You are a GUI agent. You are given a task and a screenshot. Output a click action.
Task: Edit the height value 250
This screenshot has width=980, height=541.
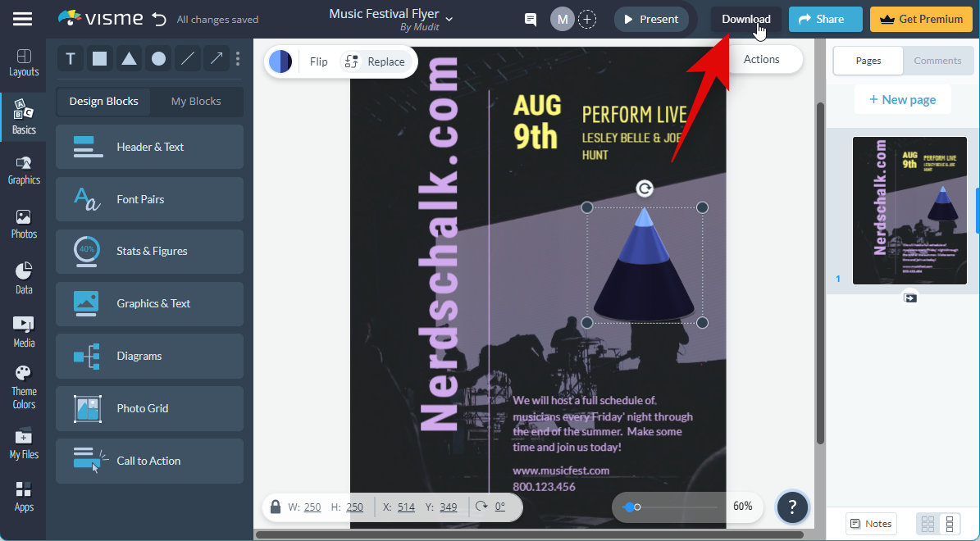tap(354, 507)
